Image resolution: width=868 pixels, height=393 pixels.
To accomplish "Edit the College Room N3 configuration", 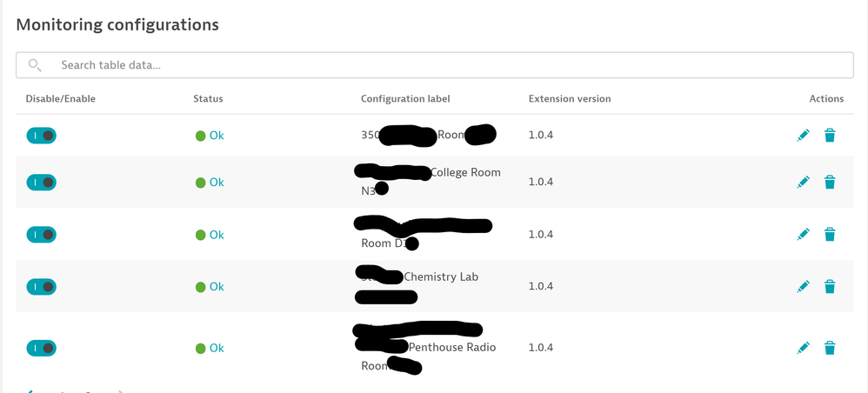I will coord(803,183).
